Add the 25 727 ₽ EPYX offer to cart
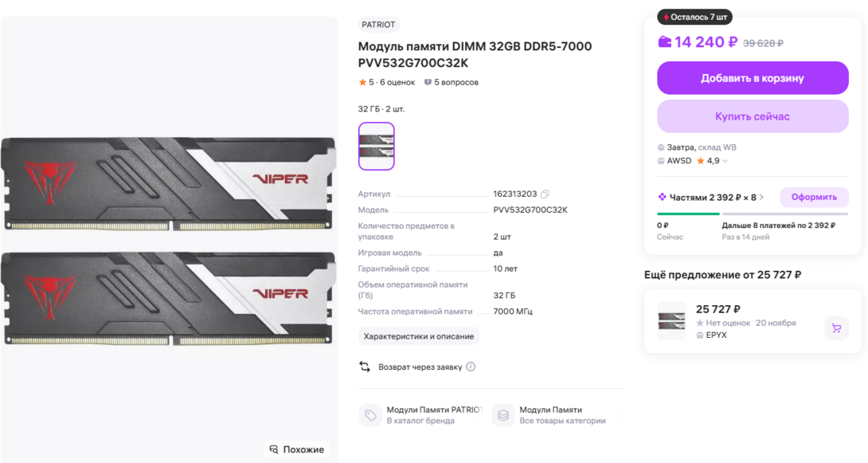Screen dimensions: 868x463 [836, 328]
